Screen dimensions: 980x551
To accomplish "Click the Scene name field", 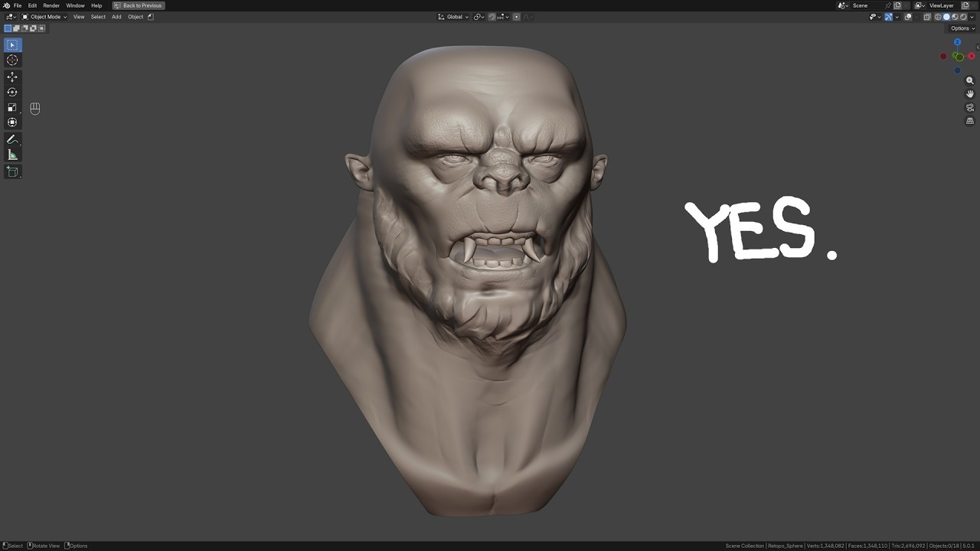I will 867,5.
